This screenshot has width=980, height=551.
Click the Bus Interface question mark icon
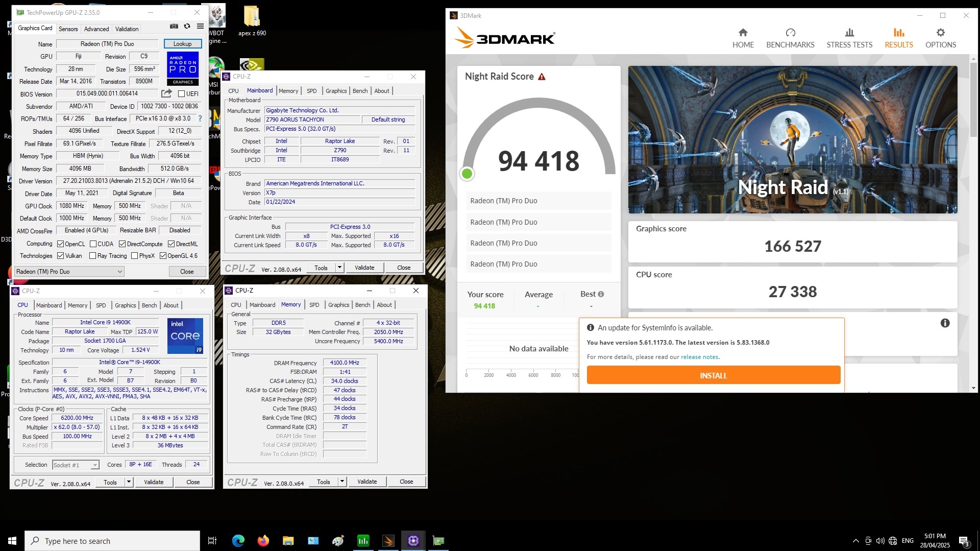tap(200, 118)
